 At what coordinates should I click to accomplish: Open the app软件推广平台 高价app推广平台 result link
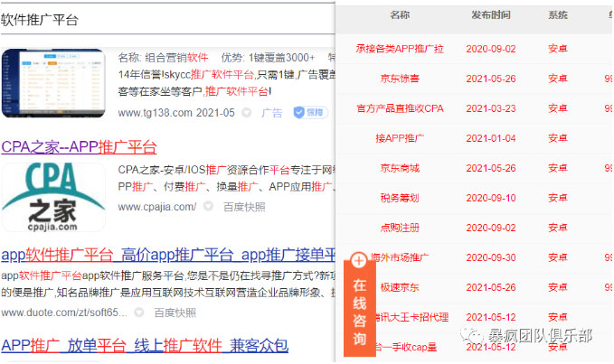pyautogui.click(x=168, y=256)
